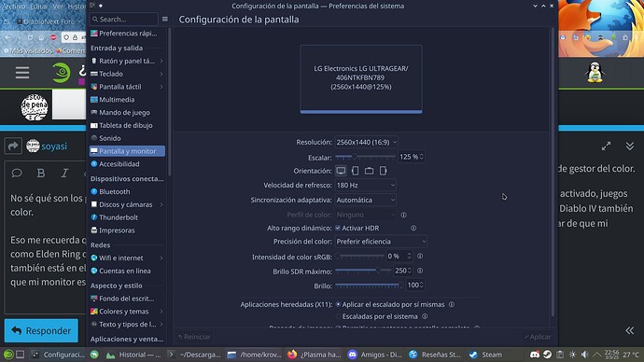Screen dimensions: 644x362
Task: Click the penguin avatar in Firefox page
Action: point(595,73)
